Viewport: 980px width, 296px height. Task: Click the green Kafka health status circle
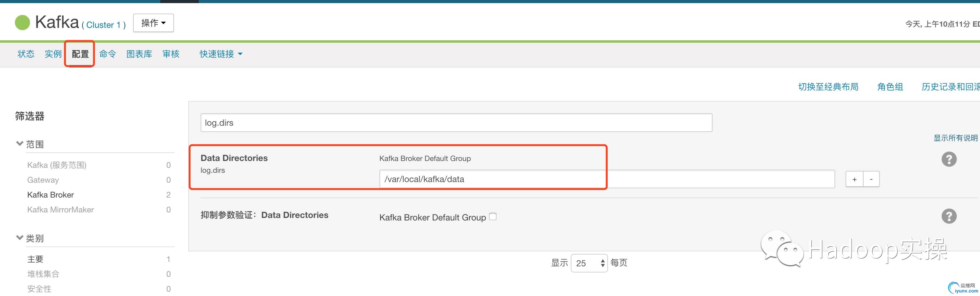tap(23, 22)
